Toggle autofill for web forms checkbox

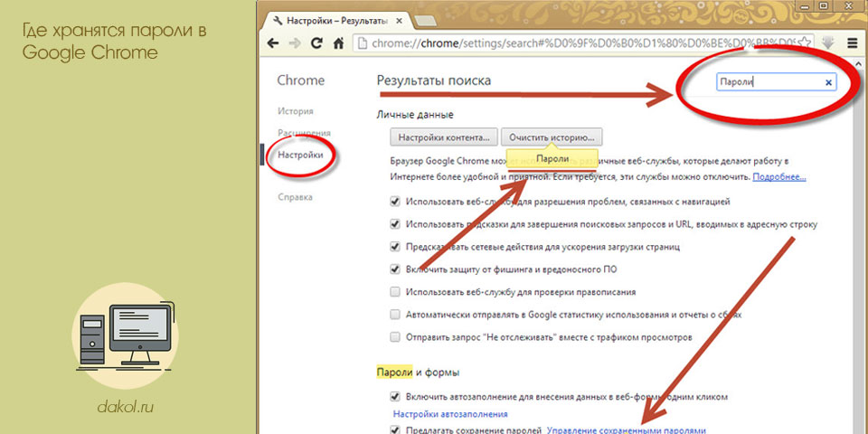[395, 396]
